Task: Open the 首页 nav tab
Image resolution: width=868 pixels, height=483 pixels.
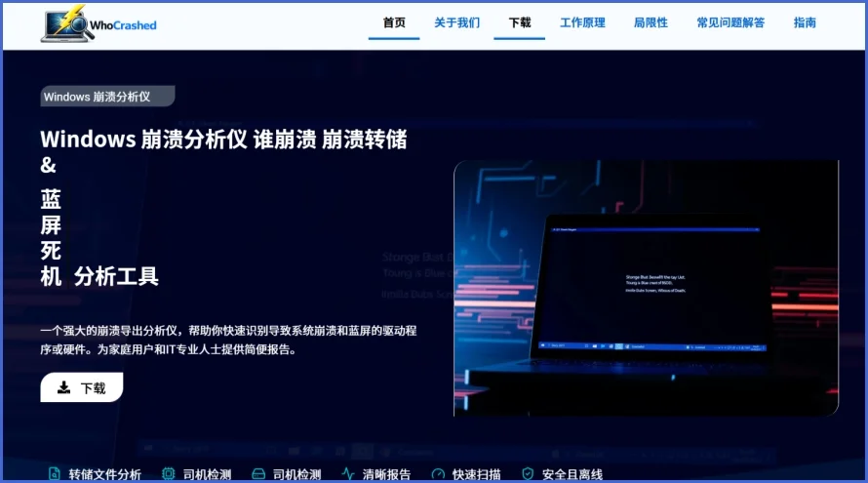Action: coord(394,22)
